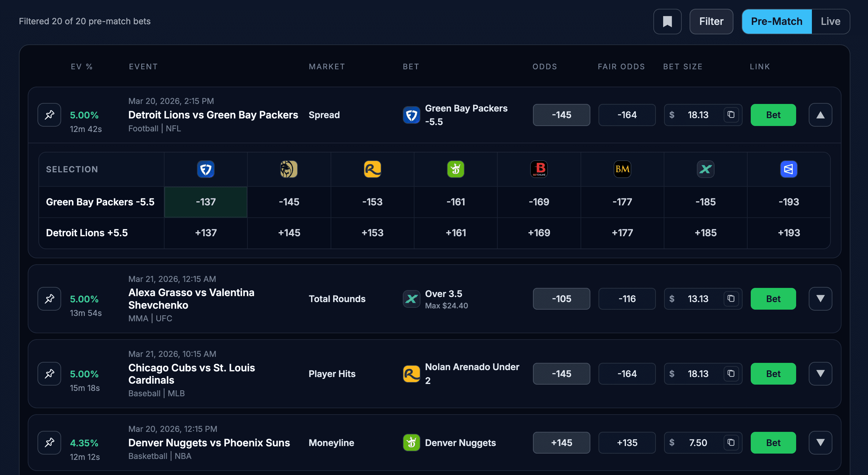
Task: Select the Pre-Match tab
Action: [x=776, y=21]
